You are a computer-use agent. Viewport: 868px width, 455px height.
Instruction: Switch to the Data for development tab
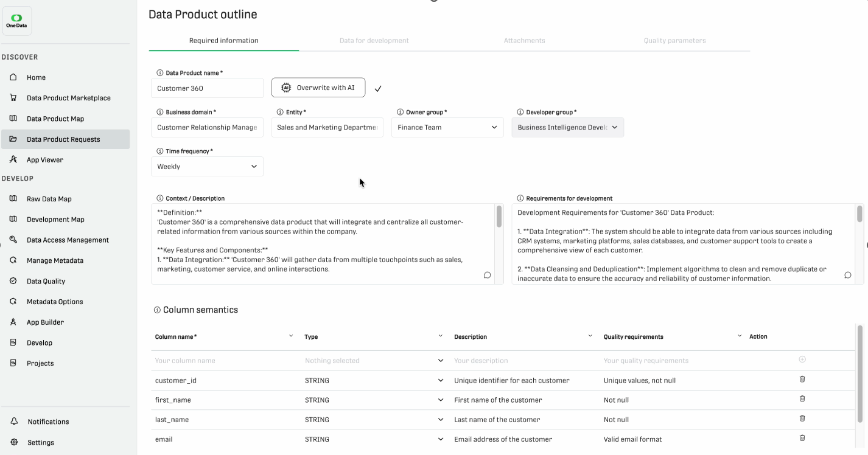pos(374,40)
